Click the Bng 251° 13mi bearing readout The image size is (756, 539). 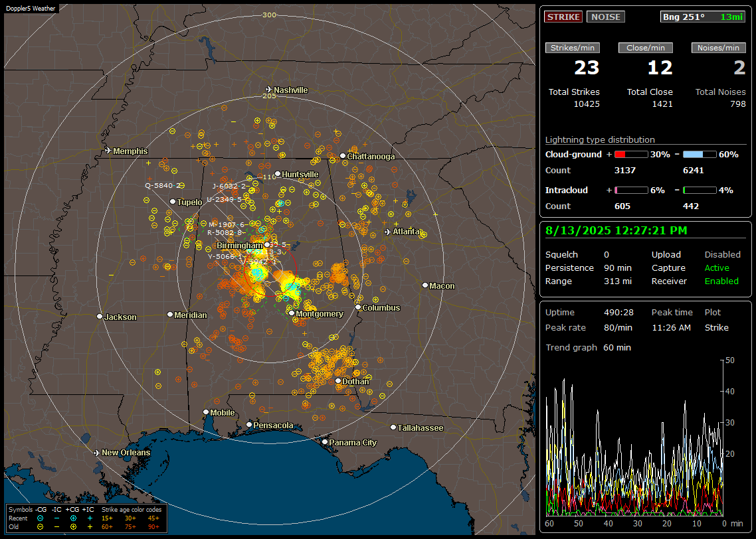[x=703, y=17]
